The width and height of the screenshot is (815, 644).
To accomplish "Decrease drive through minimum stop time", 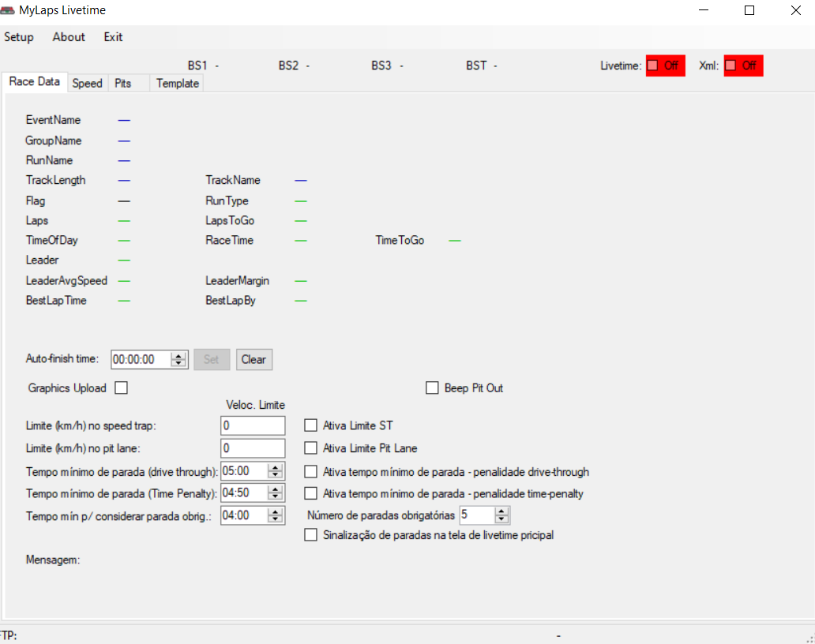I will pos(276,474).
